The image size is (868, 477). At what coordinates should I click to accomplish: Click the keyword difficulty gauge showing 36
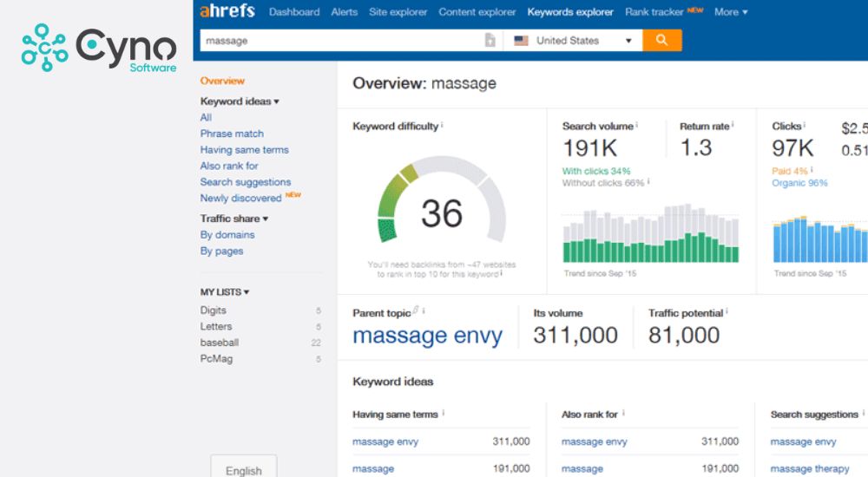pos(442,200)
